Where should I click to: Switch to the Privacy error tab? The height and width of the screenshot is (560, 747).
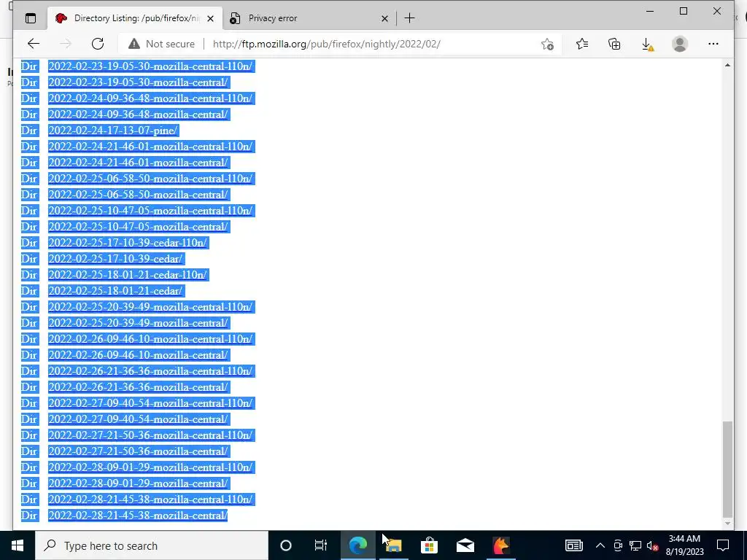click(309, 18)
